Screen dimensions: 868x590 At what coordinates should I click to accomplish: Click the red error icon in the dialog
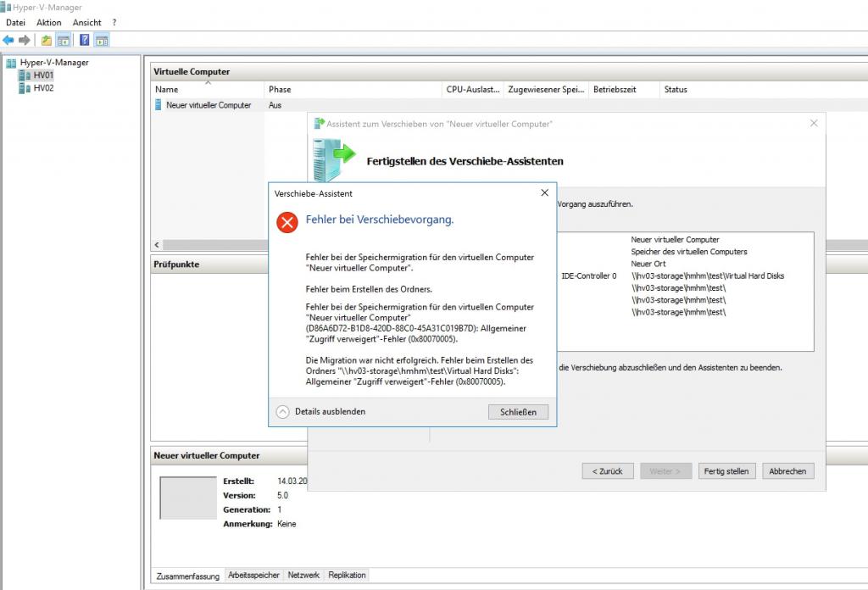tap(287, 222)
